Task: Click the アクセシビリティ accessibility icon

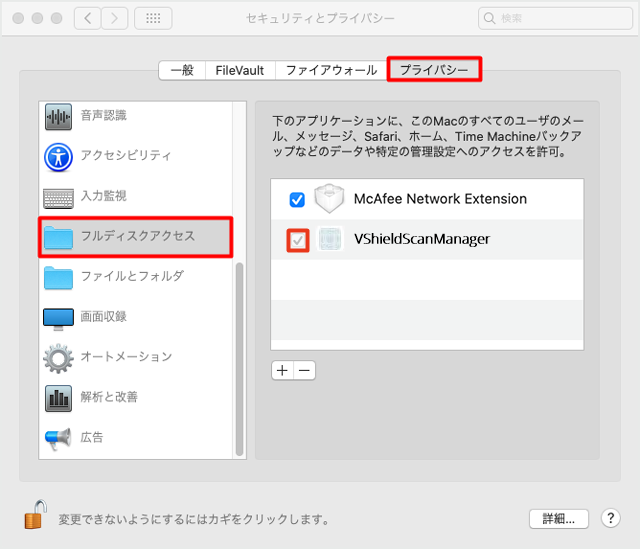Action: (58, 157)
